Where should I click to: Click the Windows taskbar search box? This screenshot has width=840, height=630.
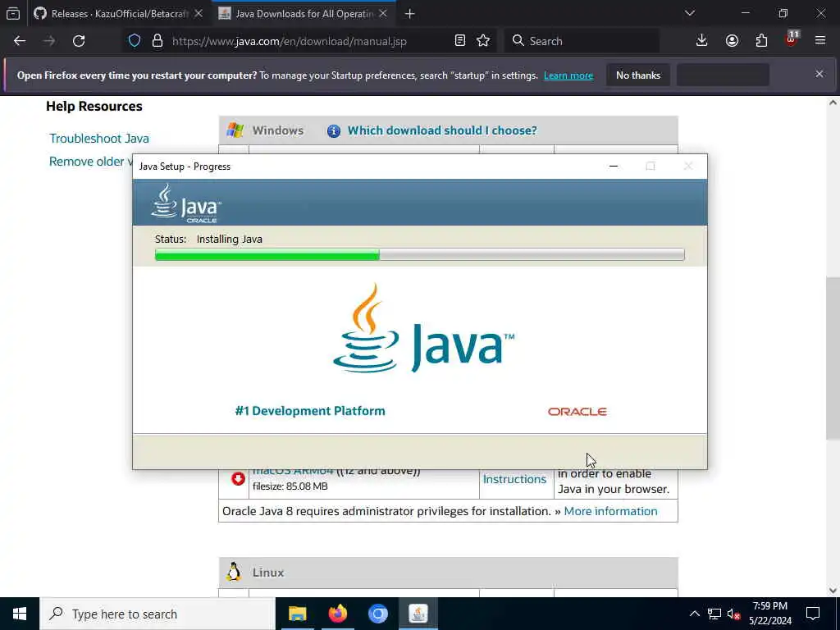click(x=157, y=614)
